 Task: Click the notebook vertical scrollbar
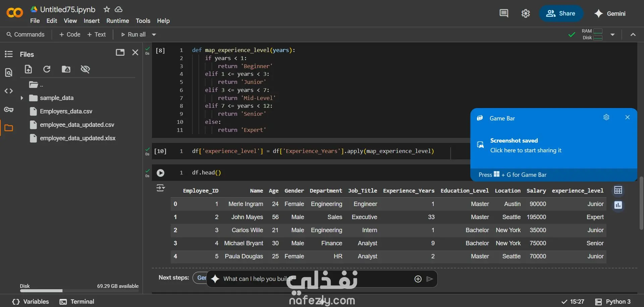pyautogui.click(x=641, y=203)
